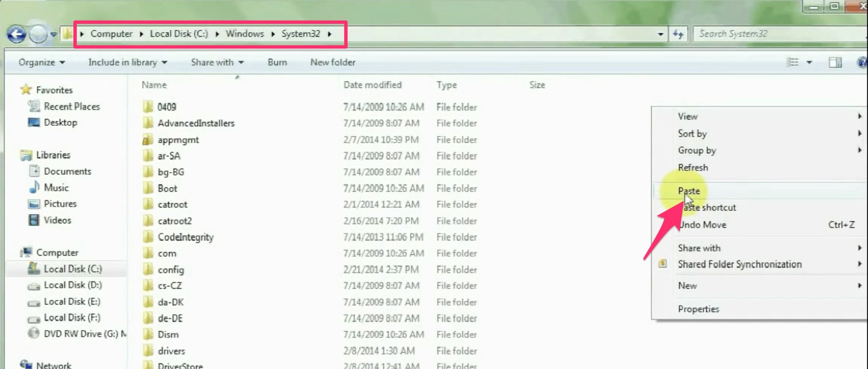This screenshot has height=369, width=868.
Task: Open the Music library
Action: pos(56,187)
